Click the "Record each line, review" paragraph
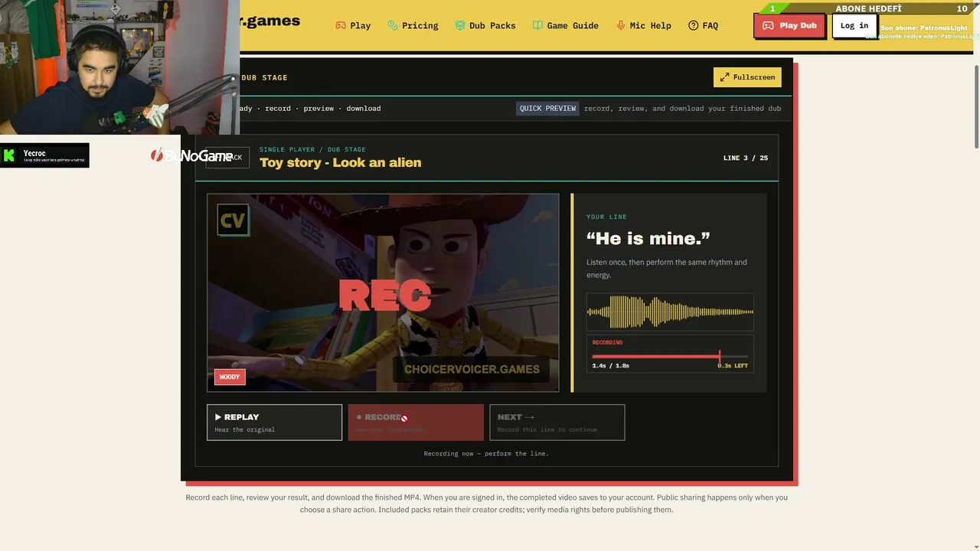This screenshot has width=980, height=551. [x=486, y=504]
